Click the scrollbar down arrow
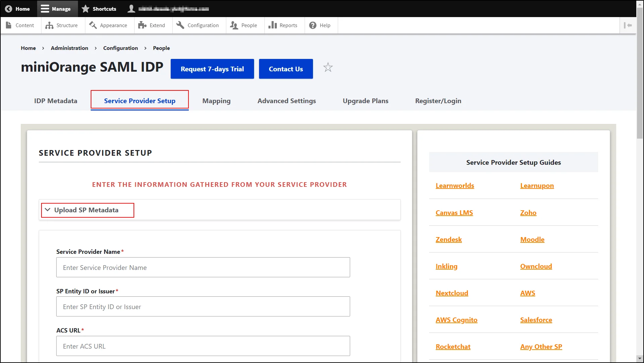The image size is (644, 363). click(640, 359)
